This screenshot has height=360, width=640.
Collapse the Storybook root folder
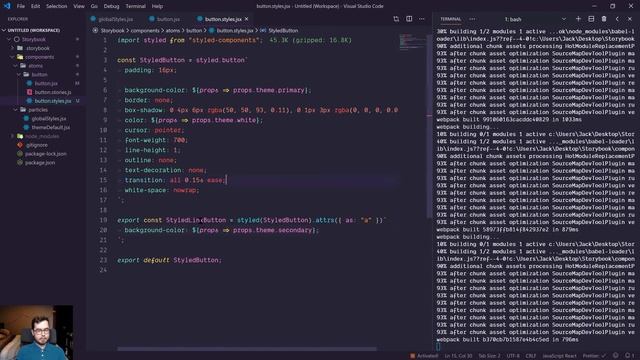point(34,40)
